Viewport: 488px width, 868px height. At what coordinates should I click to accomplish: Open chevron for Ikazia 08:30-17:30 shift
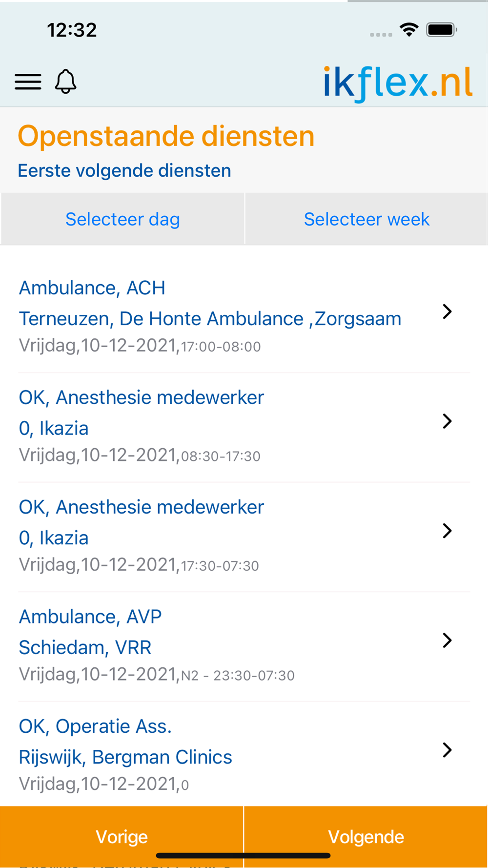click(x=447, y=421)
